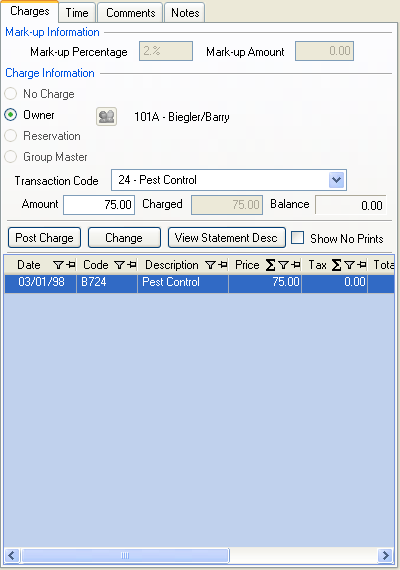
Task: Filter the Tax column
Action: point(349,265)
